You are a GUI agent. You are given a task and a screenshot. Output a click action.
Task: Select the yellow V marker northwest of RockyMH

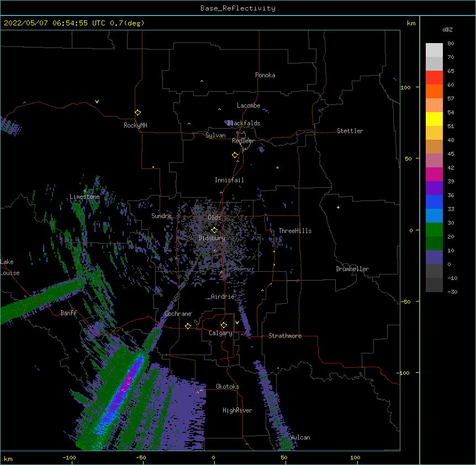(x=97, y=102)
